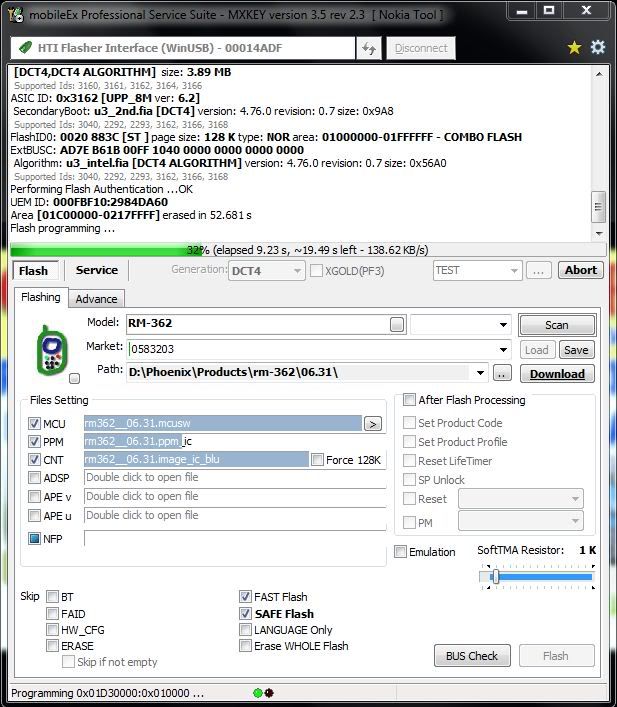617x707 pixels.
Task: Click the yellow star favorites icon
Action: 574,47
